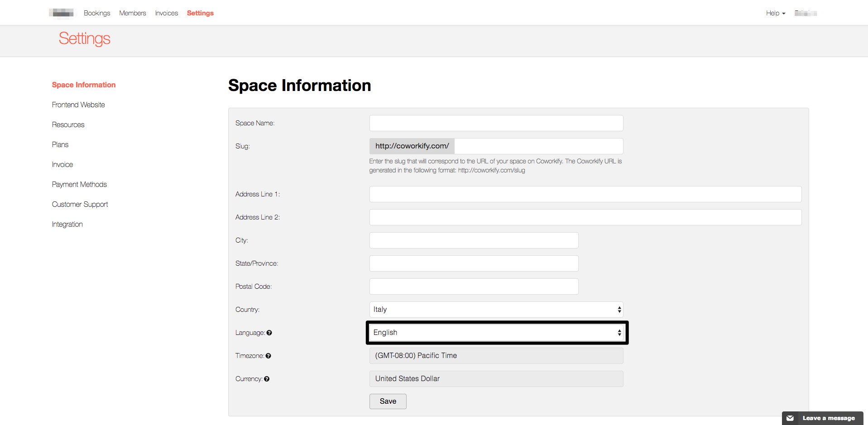
Task: Open the Bookings tab
Action: 97,13
